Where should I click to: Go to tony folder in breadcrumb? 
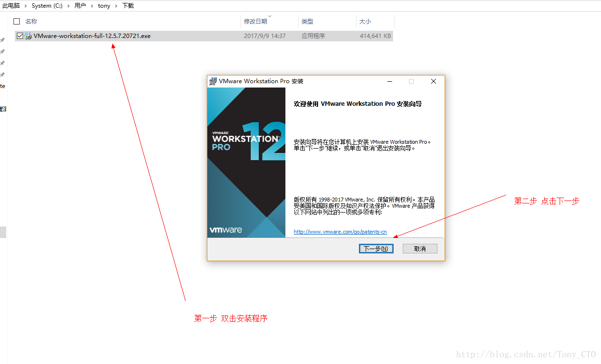[x=104, y=6]
